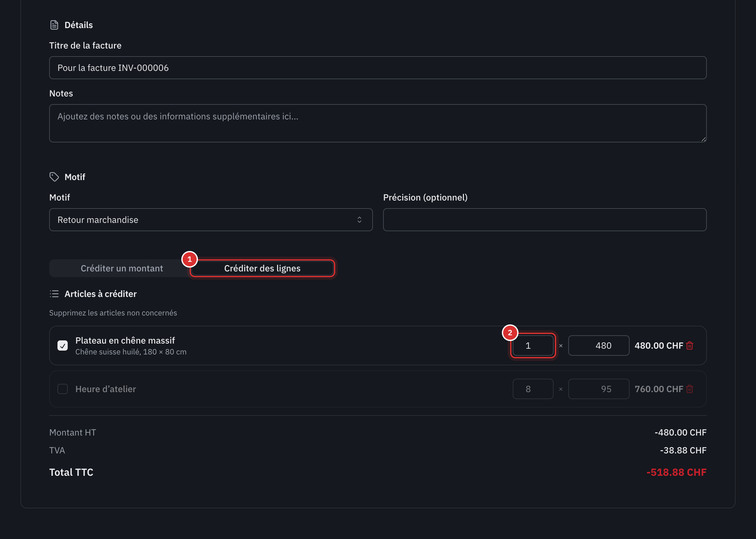Open the Motif dropdown Retour marchandise
Image resolution: width=756 pixels, height=539 pixels.
point(211,220)
